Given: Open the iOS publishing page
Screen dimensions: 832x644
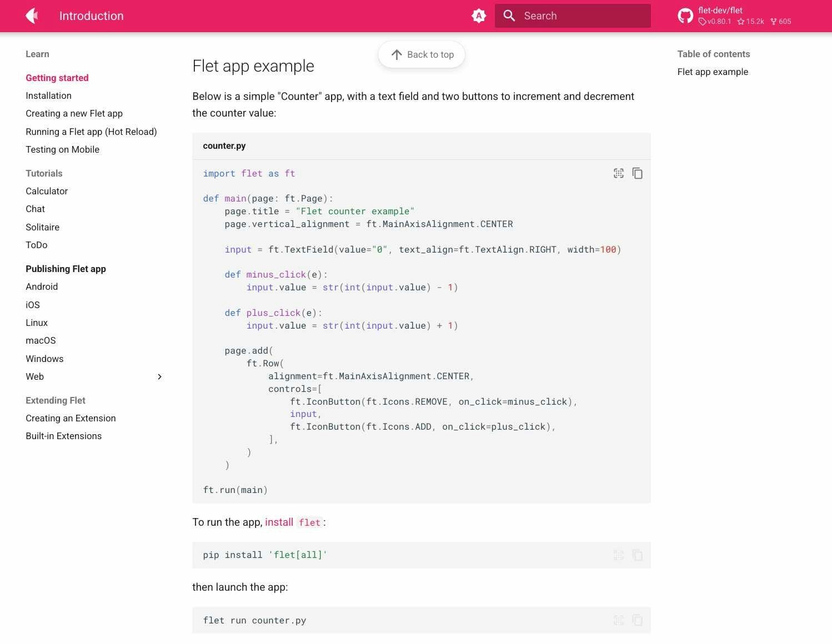Looking at the screenshot, I should coord(33,305).
